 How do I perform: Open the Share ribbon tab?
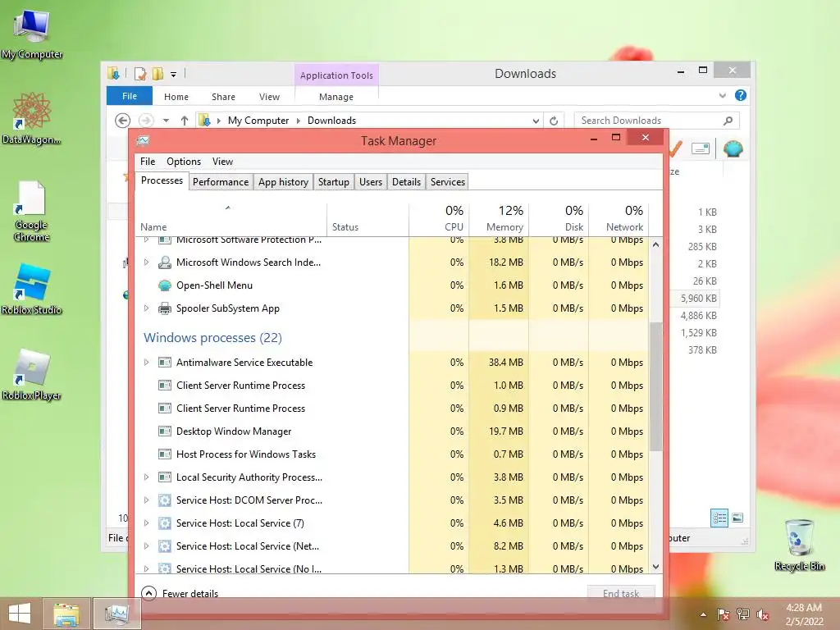[223, 97]
